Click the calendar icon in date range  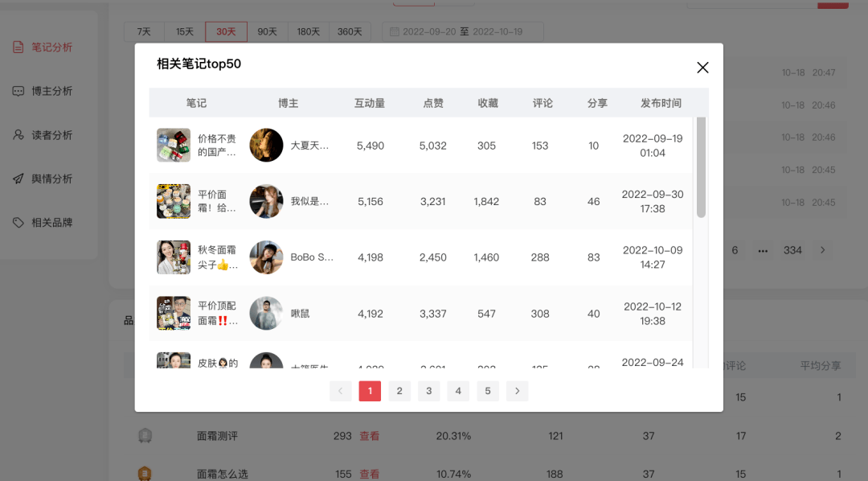tap(395, 31)
